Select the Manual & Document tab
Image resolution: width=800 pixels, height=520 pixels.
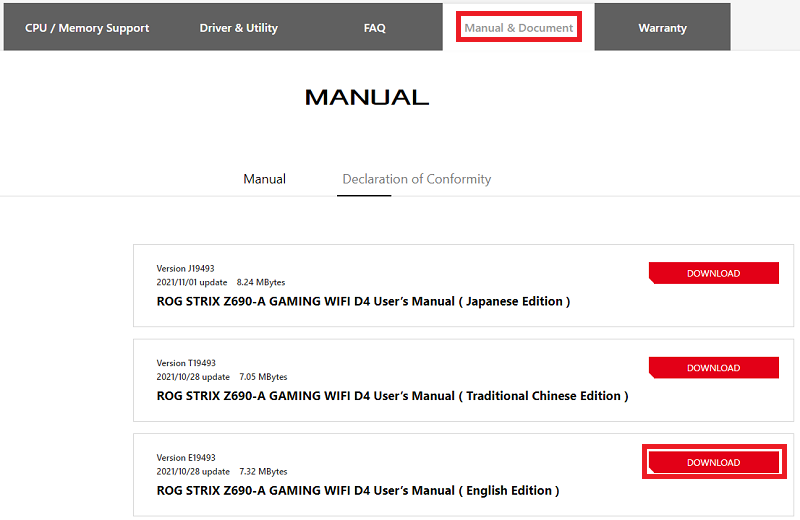[x=518, y=28]
